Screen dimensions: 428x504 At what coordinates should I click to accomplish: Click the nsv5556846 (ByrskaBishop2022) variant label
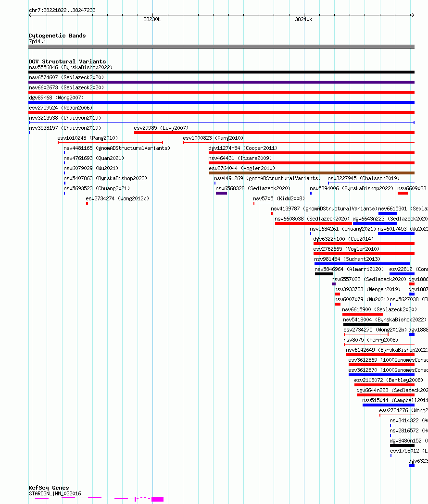pos(71,67)
